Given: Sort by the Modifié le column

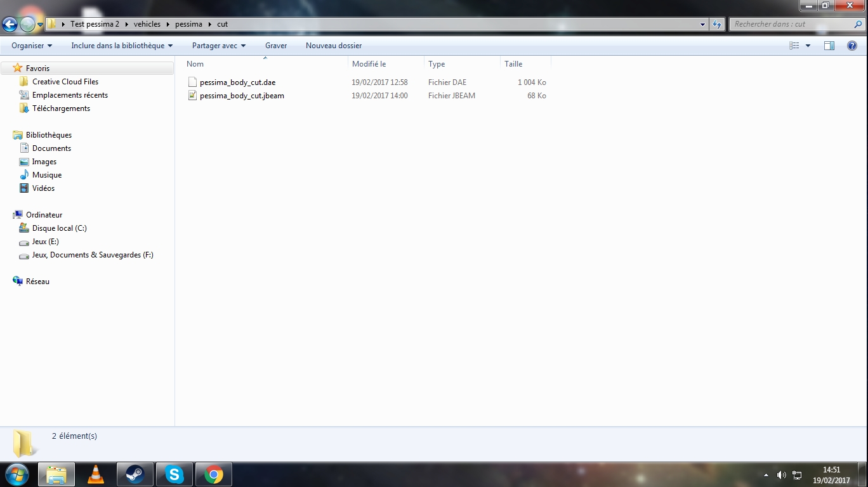Looking at the screenshot, I should (x=386, y=64).
